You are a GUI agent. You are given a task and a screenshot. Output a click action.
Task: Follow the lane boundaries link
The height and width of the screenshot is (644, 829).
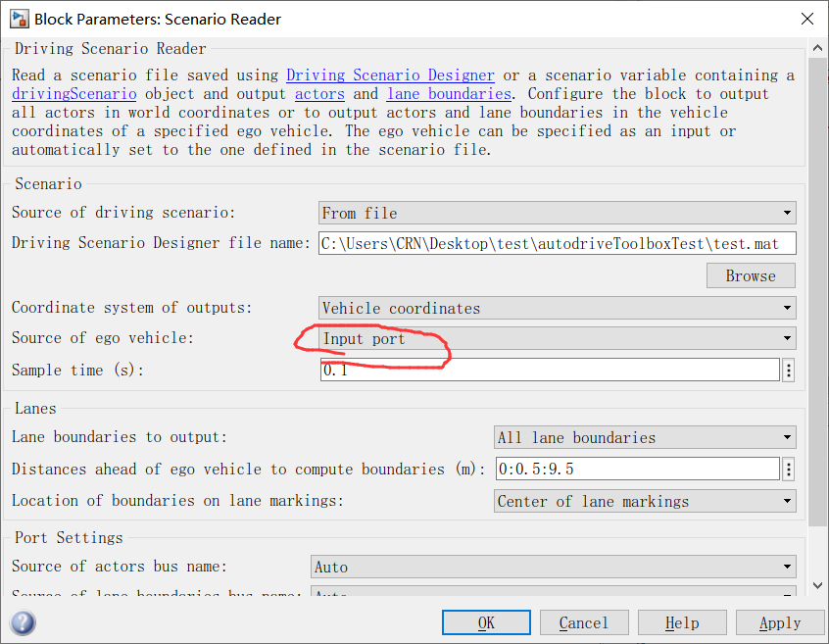[x=449, y=94]
